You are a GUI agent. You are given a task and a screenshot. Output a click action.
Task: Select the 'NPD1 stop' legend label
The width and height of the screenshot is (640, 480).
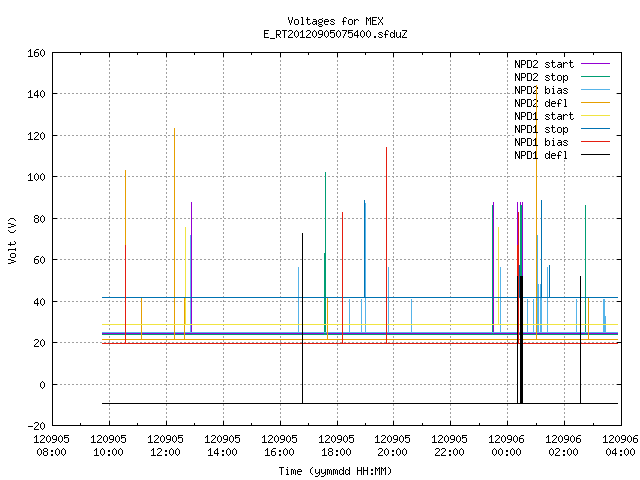pyautogui.click(x=541, y=129)
